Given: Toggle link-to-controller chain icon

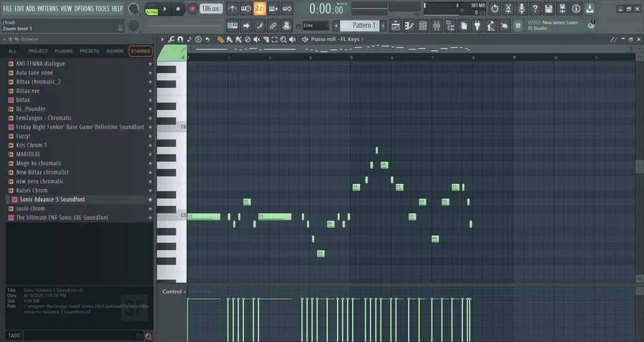Looking at the screenshot, I should (x=273, y=26).
